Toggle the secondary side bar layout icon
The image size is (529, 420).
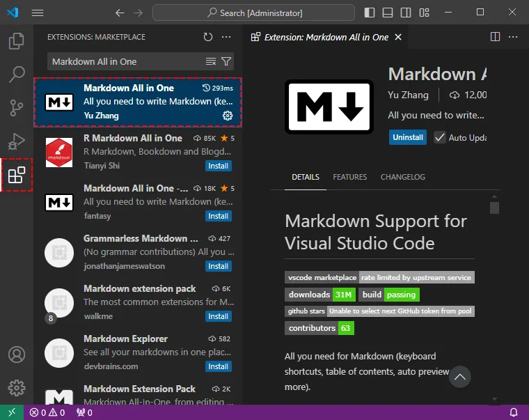(x=406, y=13)
